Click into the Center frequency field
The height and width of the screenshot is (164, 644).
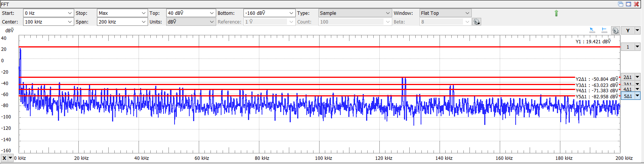45,22
